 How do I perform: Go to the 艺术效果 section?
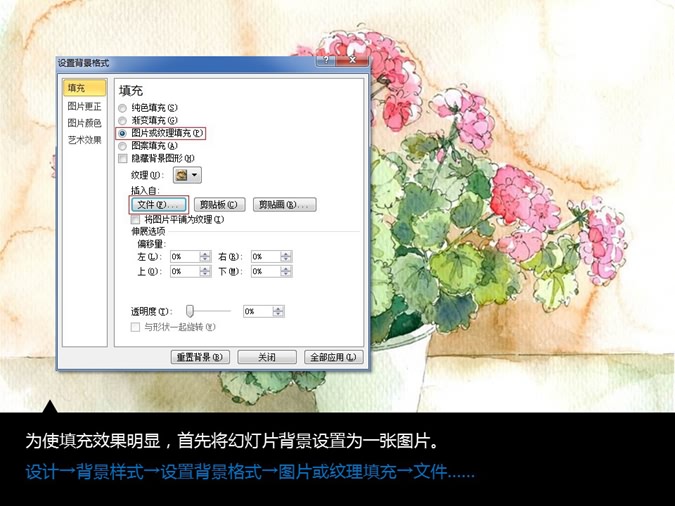click(84, 140)
